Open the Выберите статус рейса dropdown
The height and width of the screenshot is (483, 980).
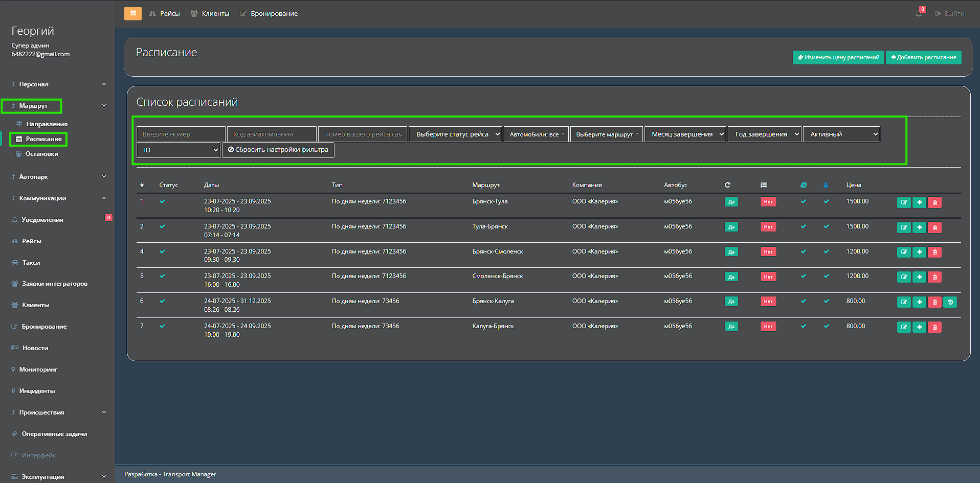455,134
